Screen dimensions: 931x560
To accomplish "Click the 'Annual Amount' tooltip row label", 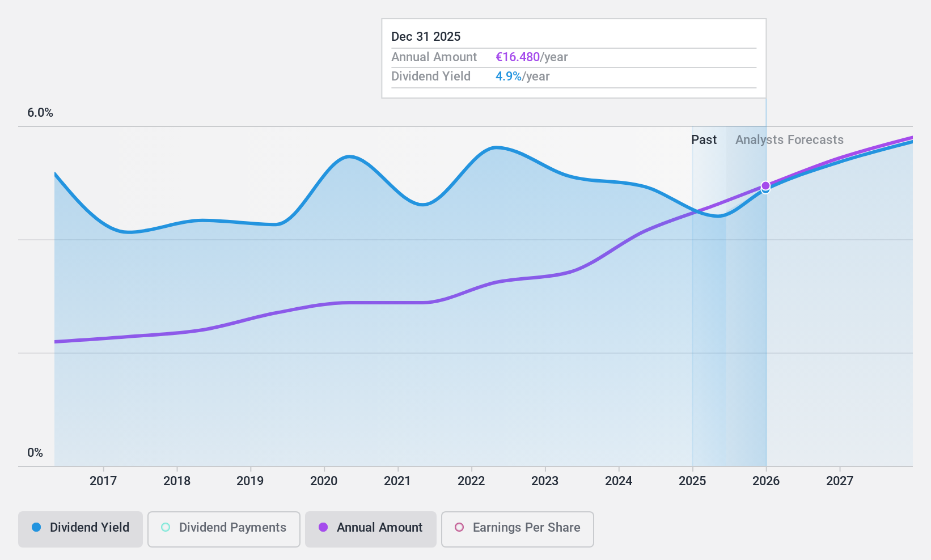I will [434, 57].
